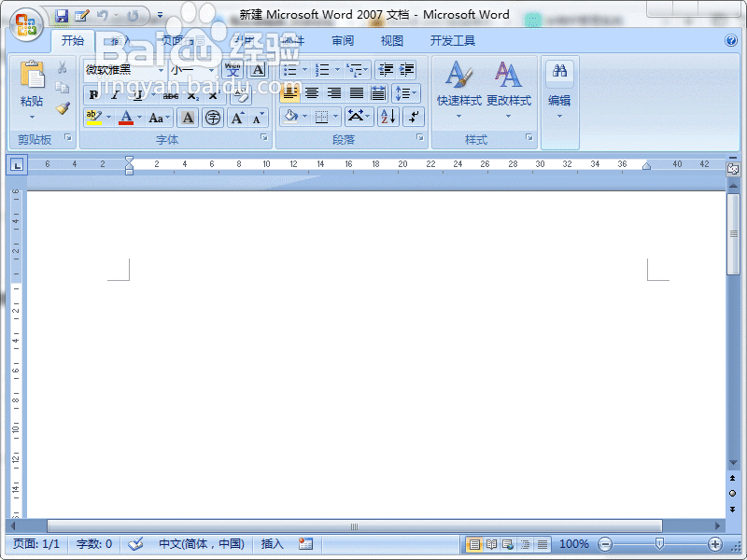This screenshot has width=747, height=560.
Task: Click the macro record status icon
Action: click(x=305, y=543)
